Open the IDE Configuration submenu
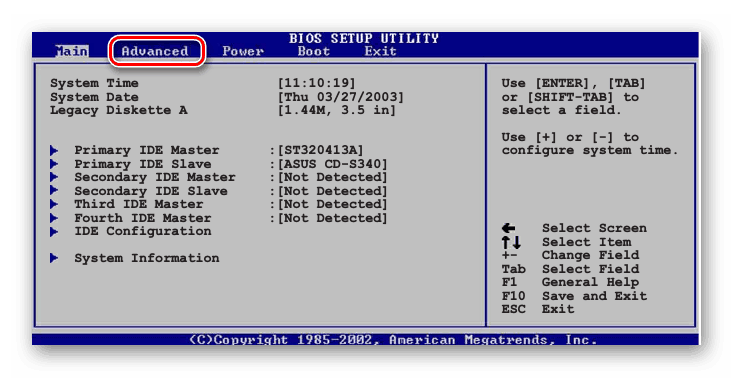Screen dimensions: 734x378 click(x=143, y=231)
